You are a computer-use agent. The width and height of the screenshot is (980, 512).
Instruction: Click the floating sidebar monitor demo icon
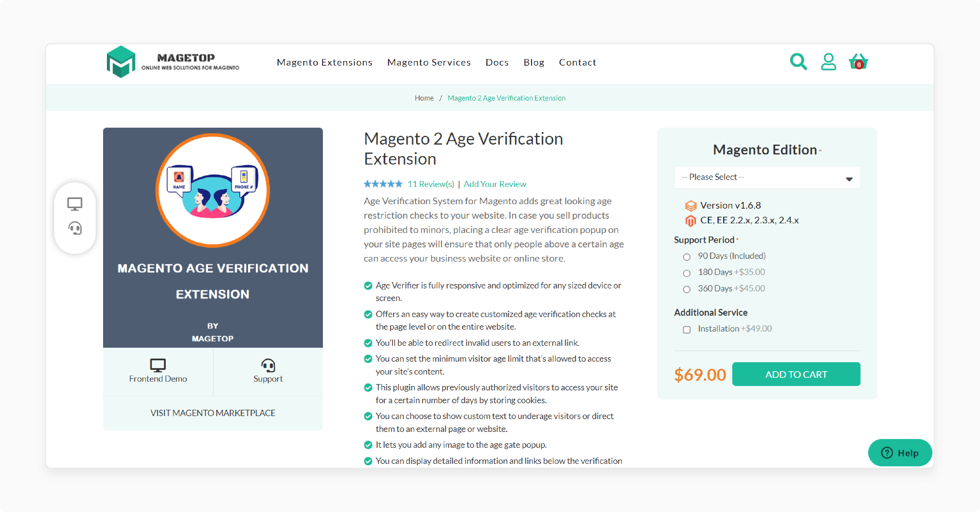[75, 204]
